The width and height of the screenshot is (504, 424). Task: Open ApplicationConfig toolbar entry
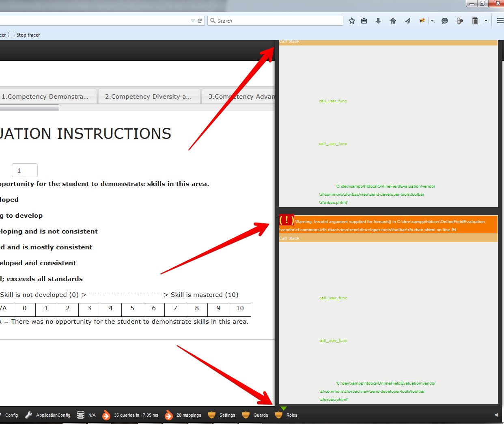pyautogui.click(x=53, y=415)
